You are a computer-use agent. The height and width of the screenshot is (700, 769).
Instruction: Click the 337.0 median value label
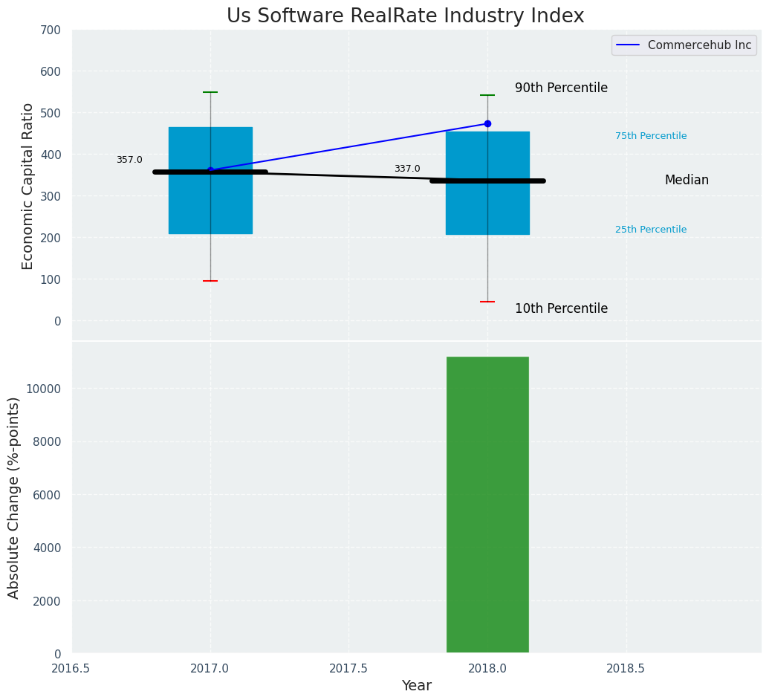(x=407, y=169)
